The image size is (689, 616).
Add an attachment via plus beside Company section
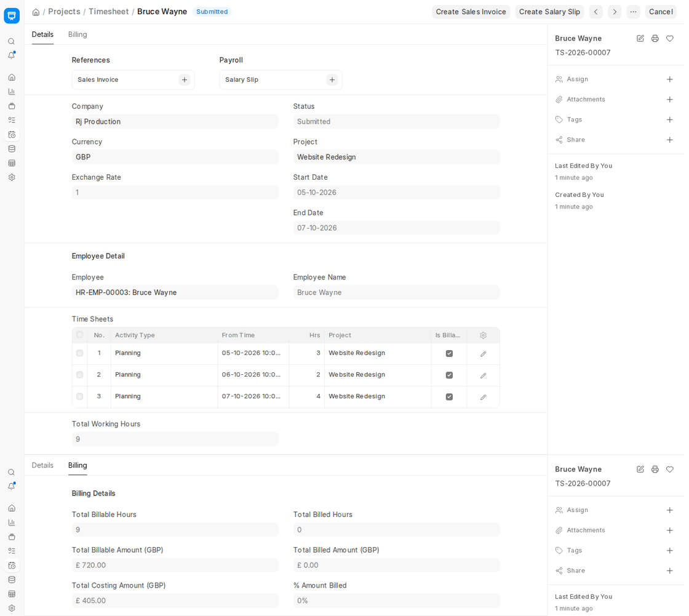coord(670,99)
